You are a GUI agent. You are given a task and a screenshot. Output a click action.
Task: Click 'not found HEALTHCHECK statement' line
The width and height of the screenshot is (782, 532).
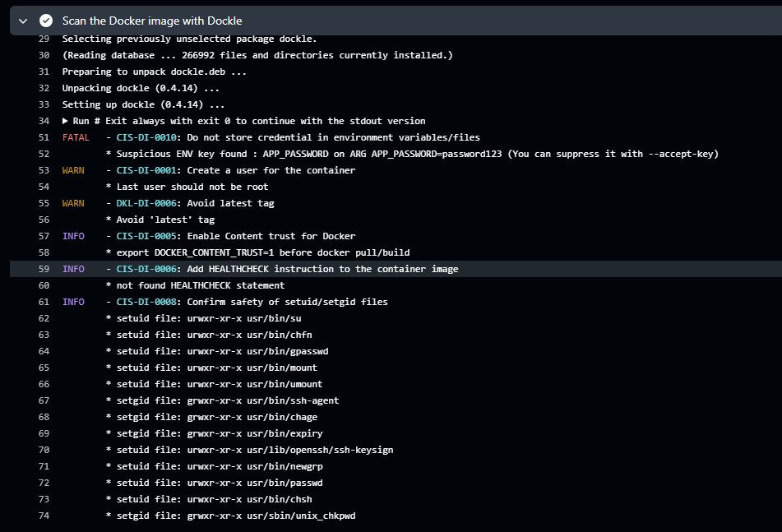195,285
